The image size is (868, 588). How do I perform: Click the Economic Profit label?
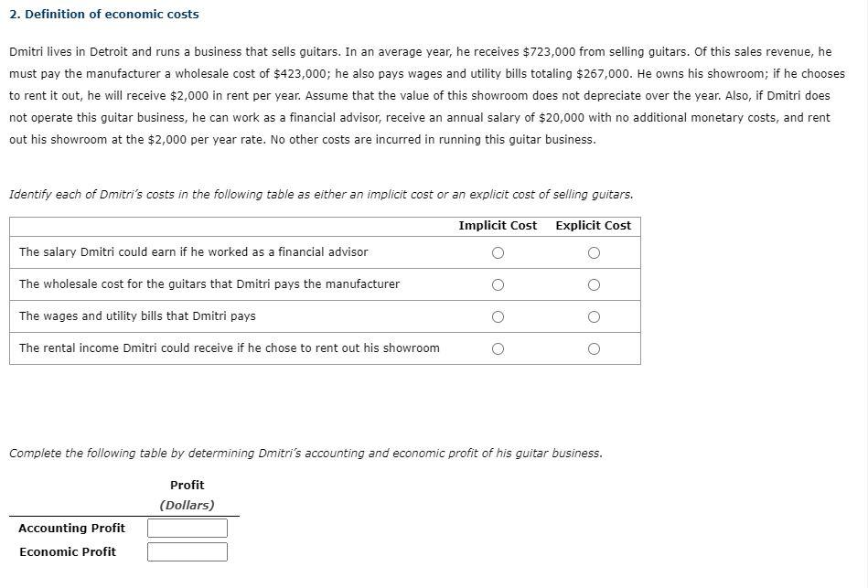pos(68,552)
